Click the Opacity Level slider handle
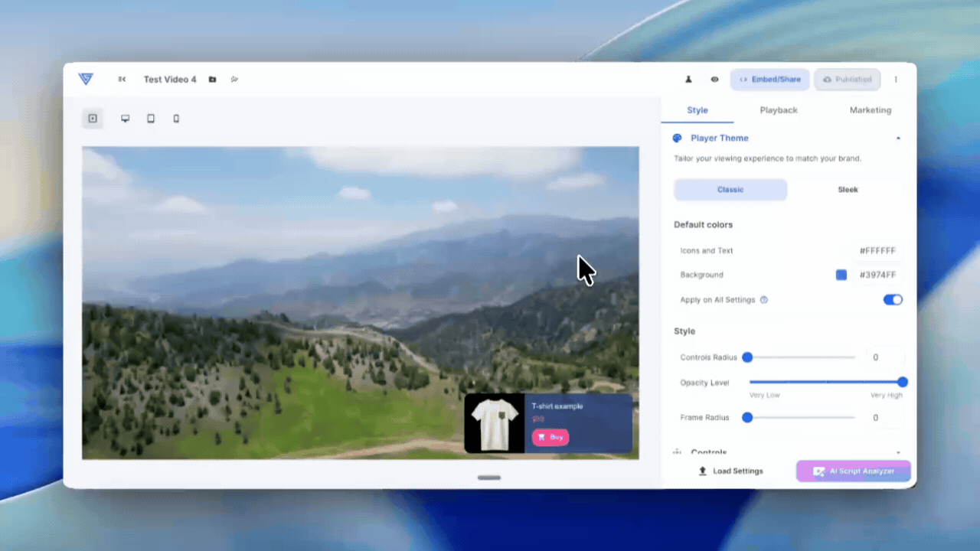 click(x=903, y=382)
